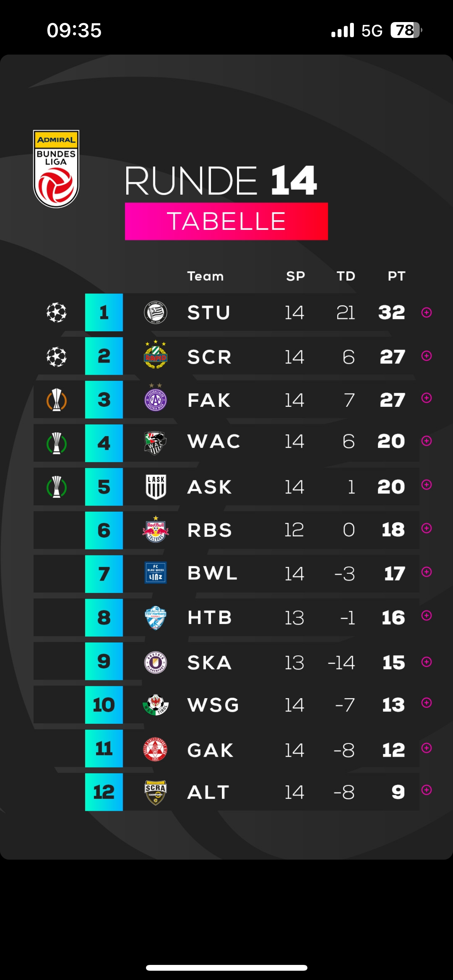Select the GAK team name
Image resolution: width=453 pixels, height=980 pixels.
(210, 750)
